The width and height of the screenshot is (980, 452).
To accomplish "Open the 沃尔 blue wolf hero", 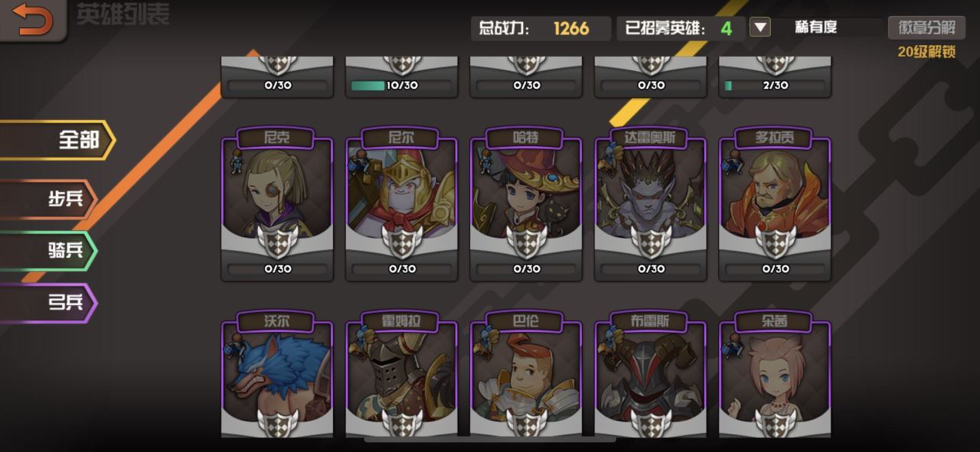I will coord(277,375).
